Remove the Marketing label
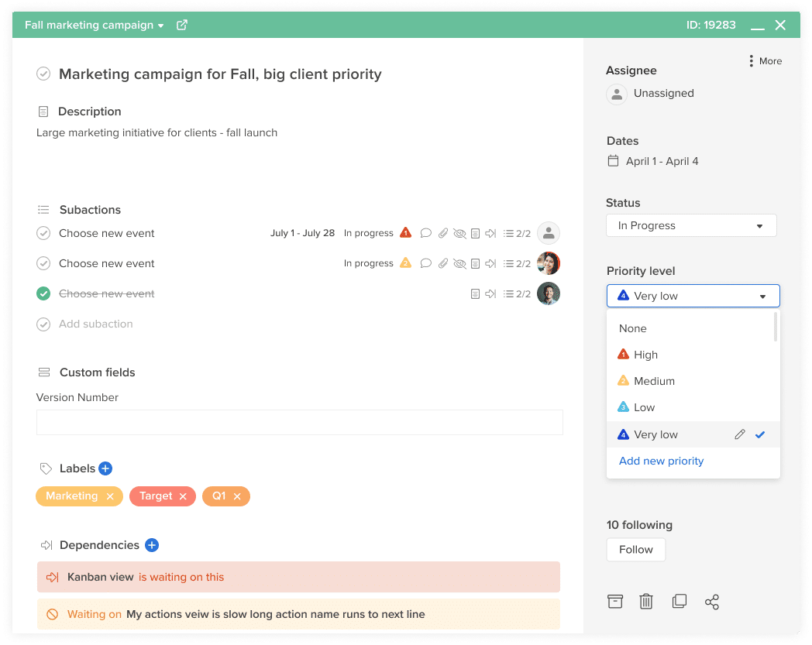812x645 pixels. pyautogui.click(x=109, y=496)
